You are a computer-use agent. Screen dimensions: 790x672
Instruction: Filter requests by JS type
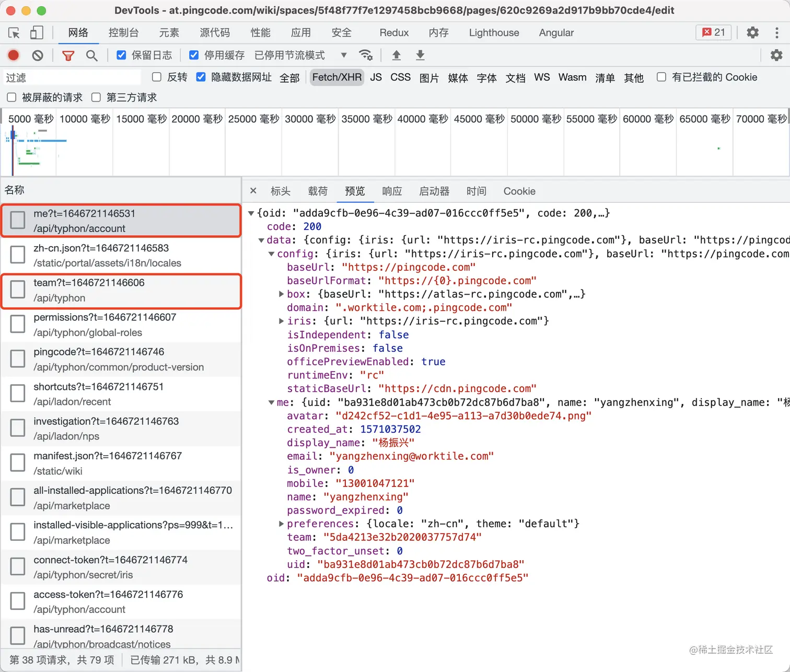pos(376,77)
